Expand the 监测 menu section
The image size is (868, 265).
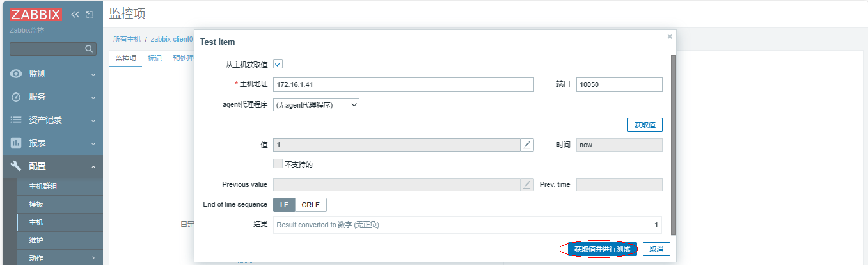point(93,74)
